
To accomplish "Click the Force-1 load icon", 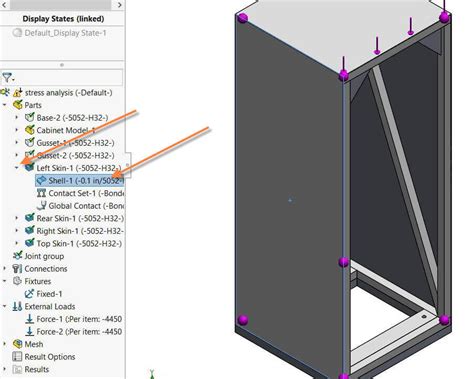I will [29, 319].
